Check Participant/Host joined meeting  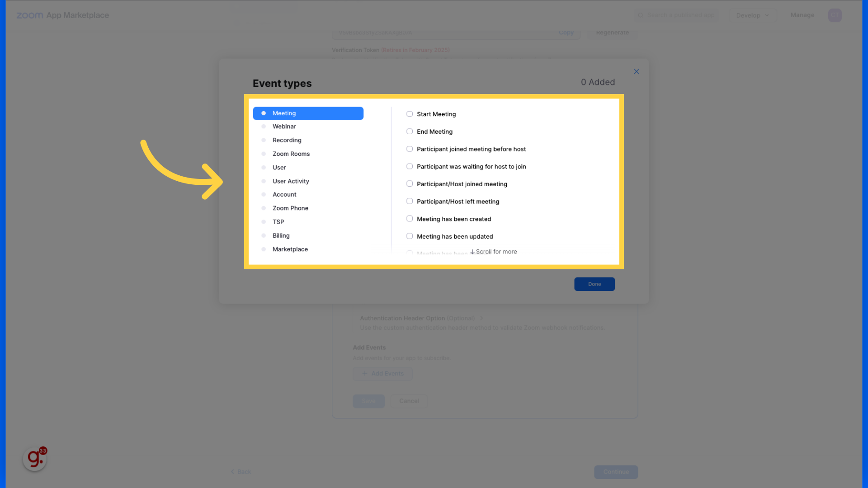click(410, 184)
